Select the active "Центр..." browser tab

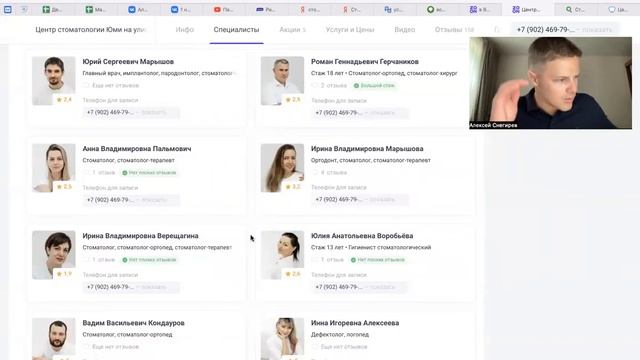coord(527,9)
